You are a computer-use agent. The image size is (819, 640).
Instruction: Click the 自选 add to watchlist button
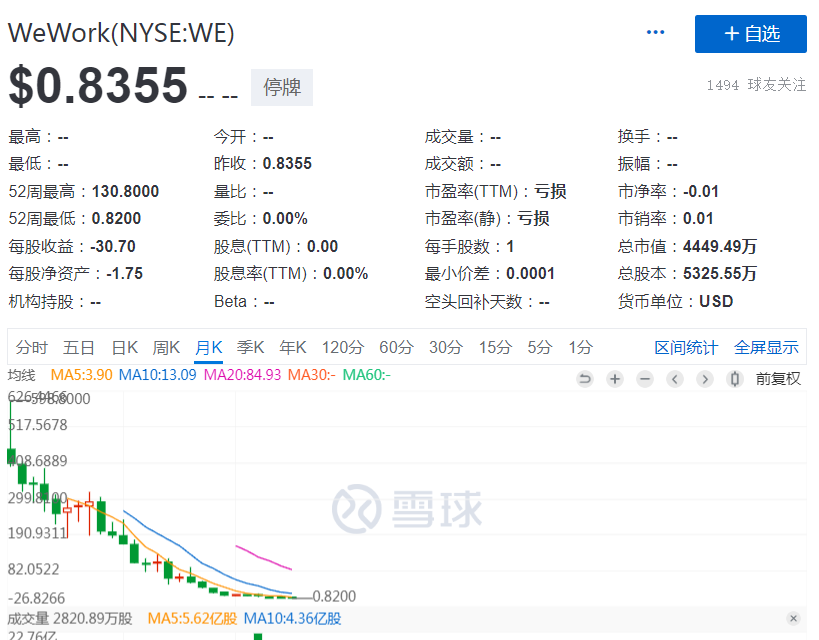click(751, 34)
